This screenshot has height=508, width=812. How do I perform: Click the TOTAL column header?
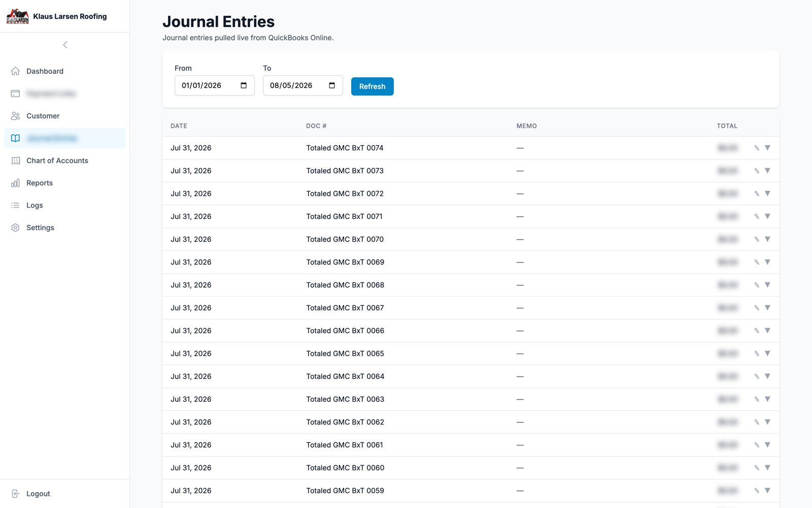click(727, 126)
